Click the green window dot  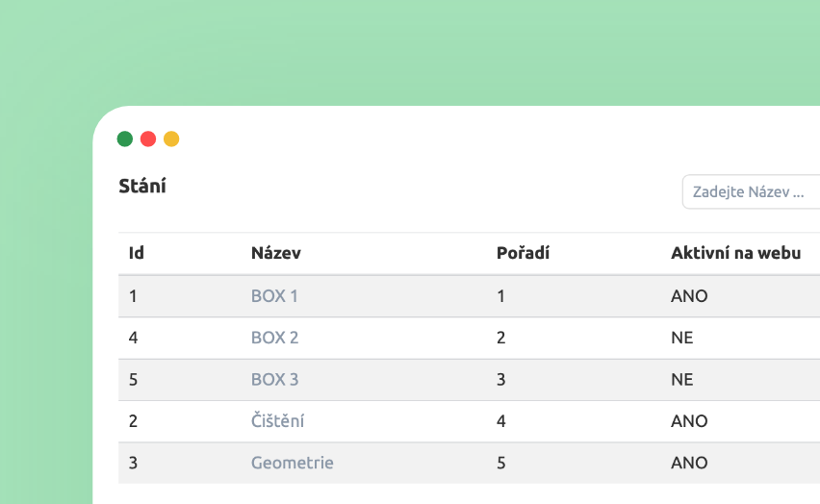coord(125,139)
